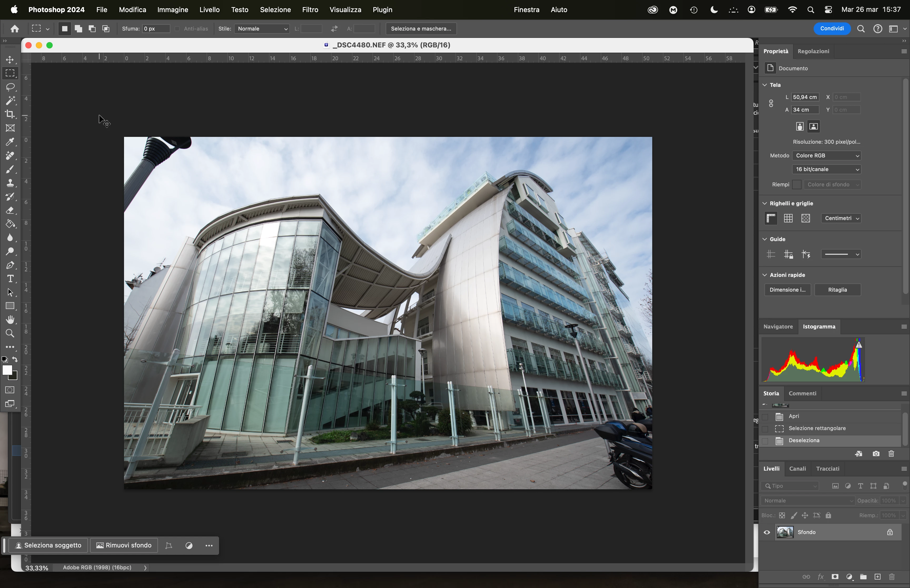This screenshot has width=910, height=588.
Task: Hide the Sfondo layer visibility
Action: (767, 532)
